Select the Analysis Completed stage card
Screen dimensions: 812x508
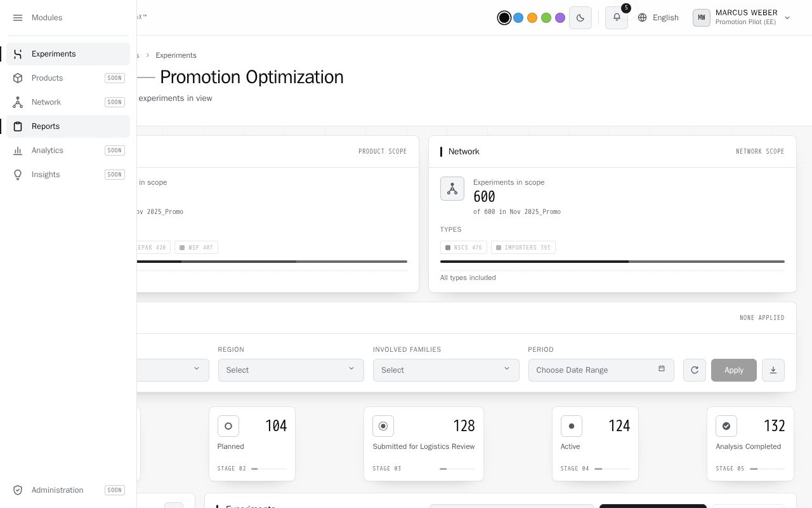coord(750,444)
